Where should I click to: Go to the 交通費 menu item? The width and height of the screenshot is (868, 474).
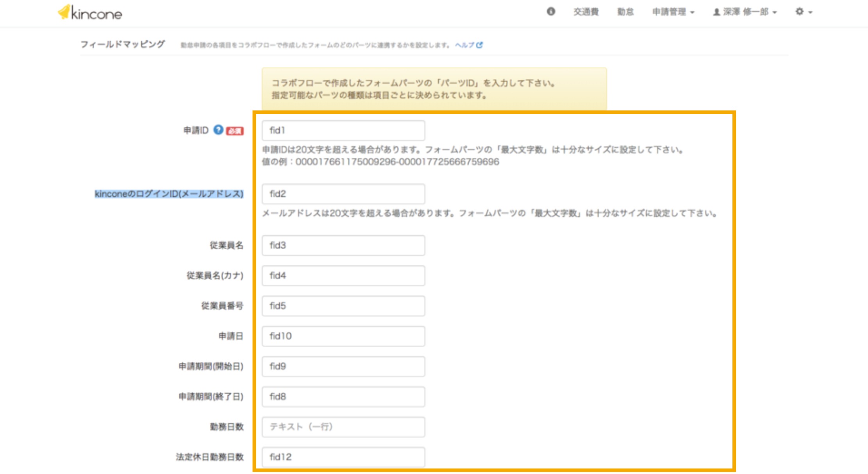(586, 12)
